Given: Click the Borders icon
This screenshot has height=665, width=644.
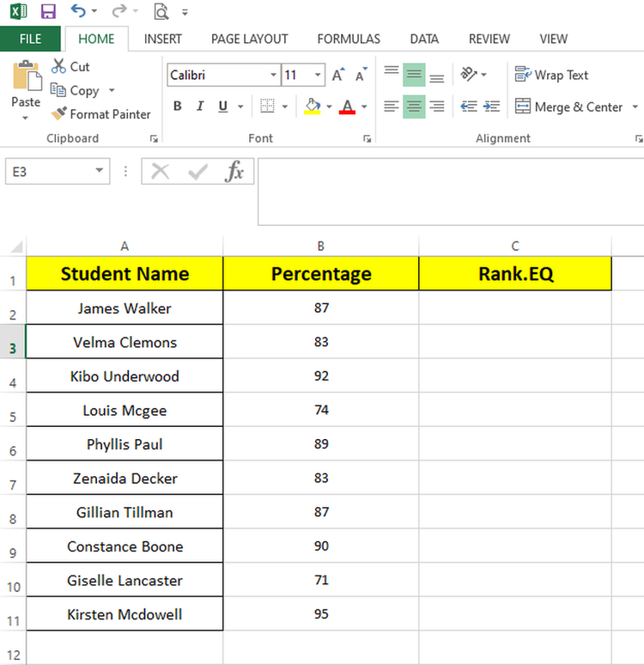Looking at the screenshot, I should coord(267,106).
